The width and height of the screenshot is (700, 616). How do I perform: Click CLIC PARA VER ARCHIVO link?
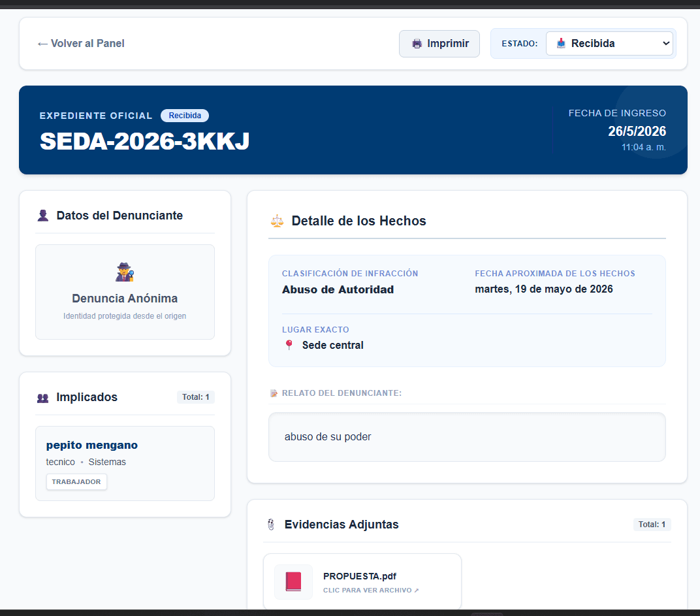coord(370,590)
